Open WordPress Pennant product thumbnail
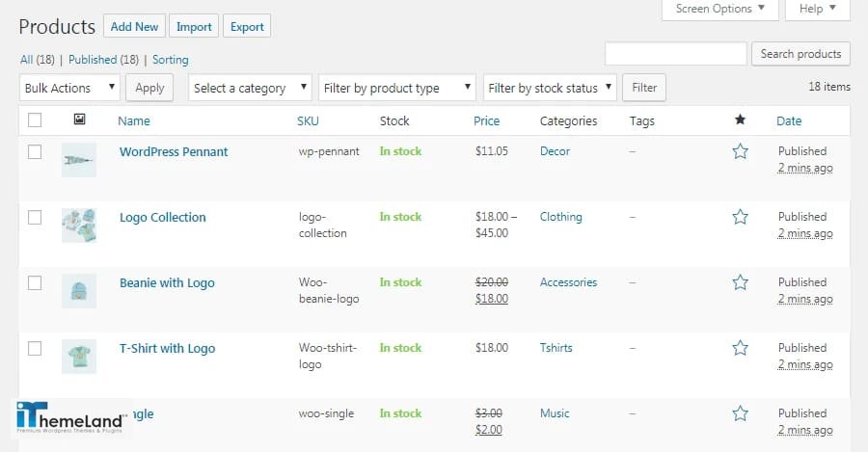 pyautogui.click(x=79, y=160)
